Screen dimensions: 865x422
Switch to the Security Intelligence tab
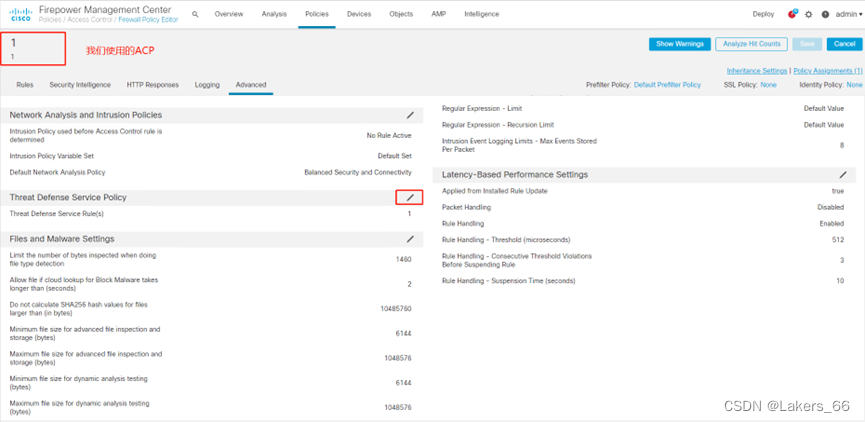80,85
